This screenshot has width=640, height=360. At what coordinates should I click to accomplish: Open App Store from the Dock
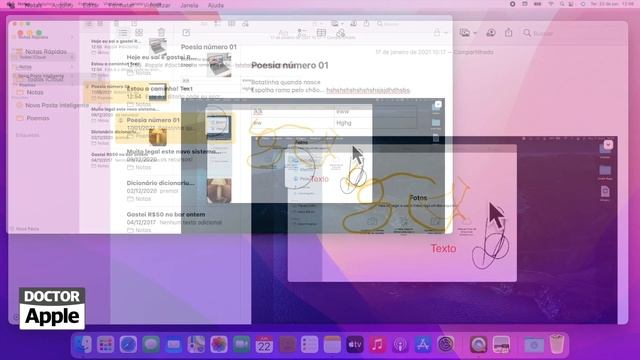(x=423, y=345)
